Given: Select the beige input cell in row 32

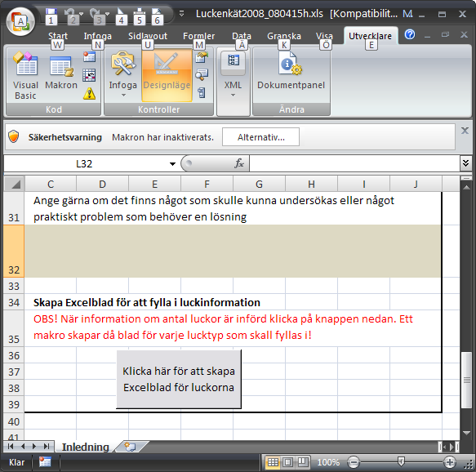Looking at the screenshot, I should 233,251.
